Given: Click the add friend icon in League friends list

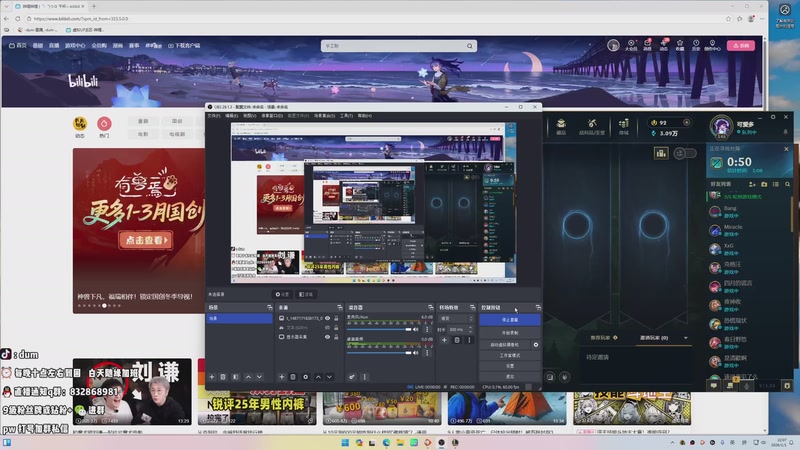Looking at the screenshot, I should point(752,184).
